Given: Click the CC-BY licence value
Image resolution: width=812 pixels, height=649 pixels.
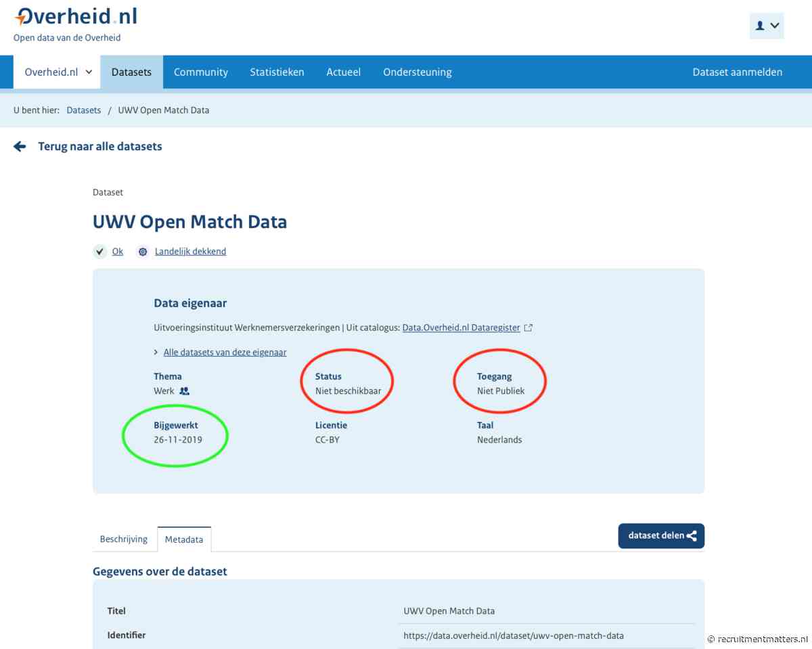Looking at the screenshot, I should [x=328, y=440].
